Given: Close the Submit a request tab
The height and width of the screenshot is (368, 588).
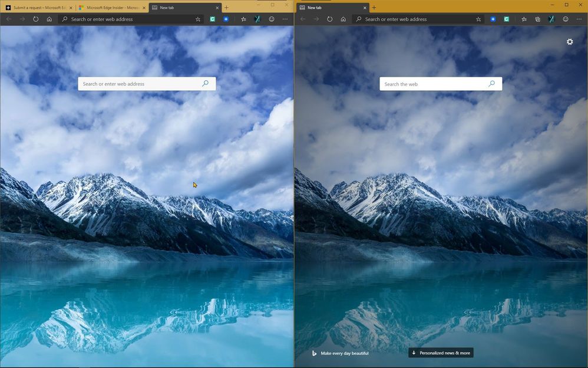Looking at the screenshot, I should [71, 8].
